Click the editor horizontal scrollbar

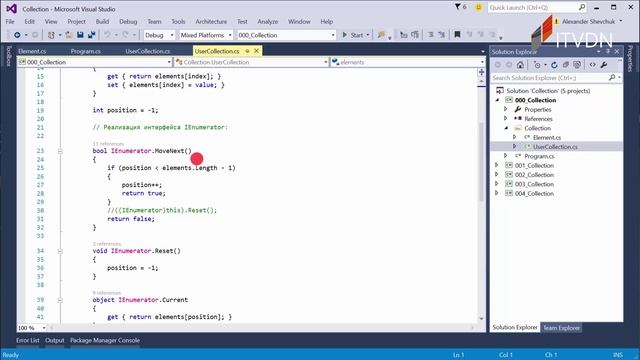point(261,328)
